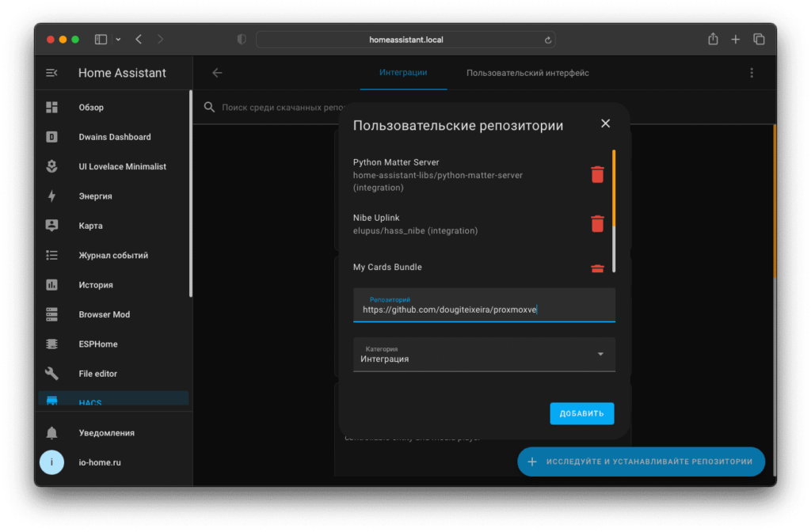The height and width of the screenshot is (532, 811).
Task: Click the Safari privacy shield icon
Action: (242, 40)
